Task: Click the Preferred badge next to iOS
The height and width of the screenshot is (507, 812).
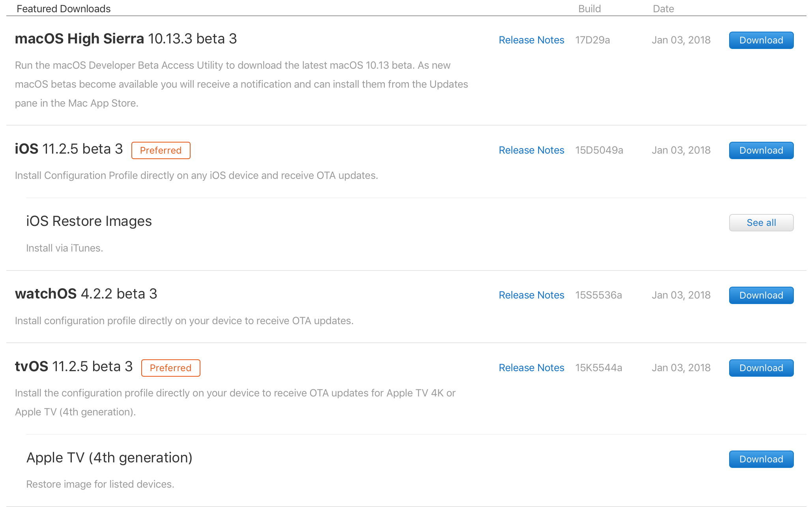Action: (161, 150)
